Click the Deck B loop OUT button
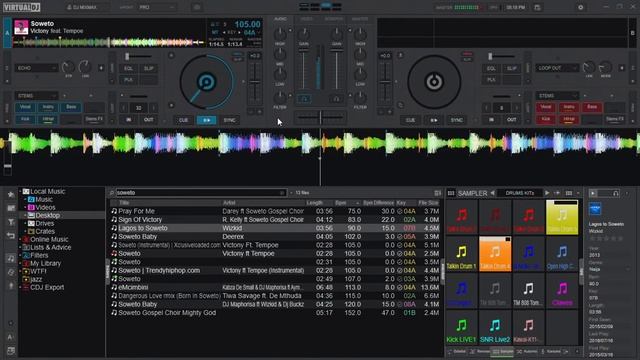The width and height of the screenshot is (640, 360). coord(511,120)
